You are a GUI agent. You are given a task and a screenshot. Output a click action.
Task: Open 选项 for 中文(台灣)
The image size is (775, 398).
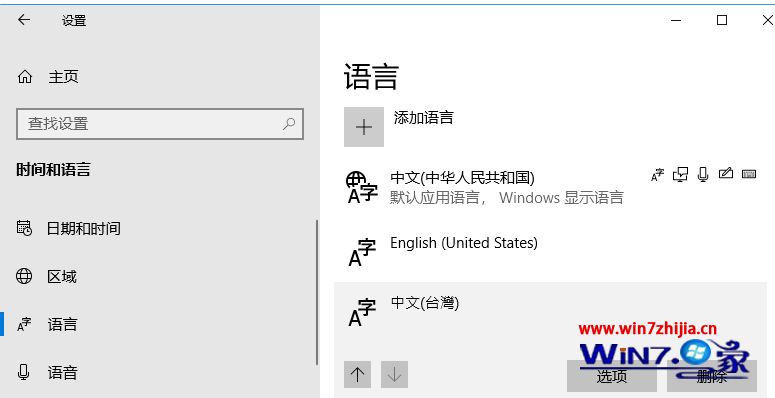pos(611,376)
